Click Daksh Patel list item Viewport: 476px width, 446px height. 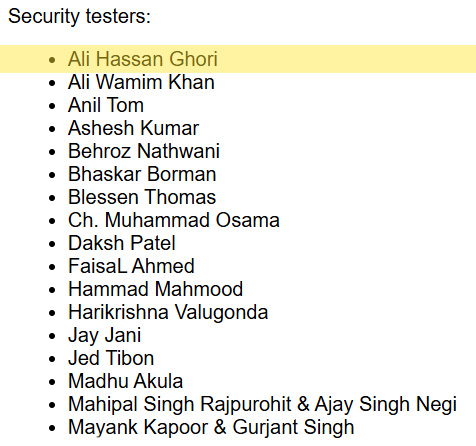tap(122, 243)
